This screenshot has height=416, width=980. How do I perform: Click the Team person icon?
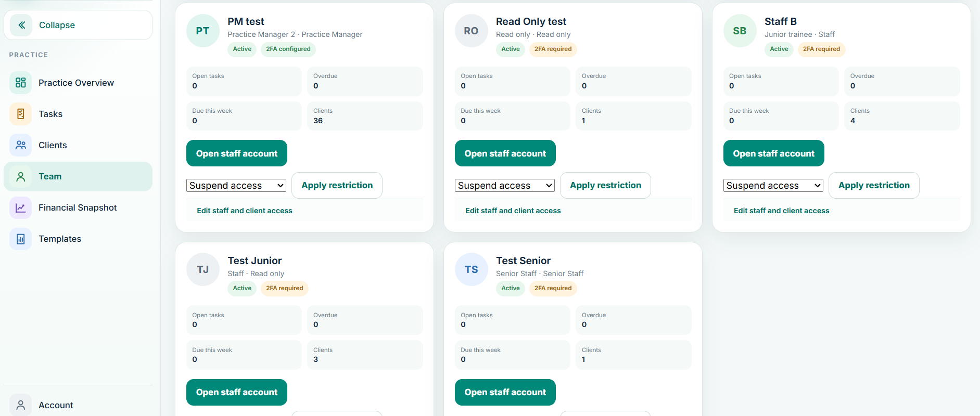(21, 176)
